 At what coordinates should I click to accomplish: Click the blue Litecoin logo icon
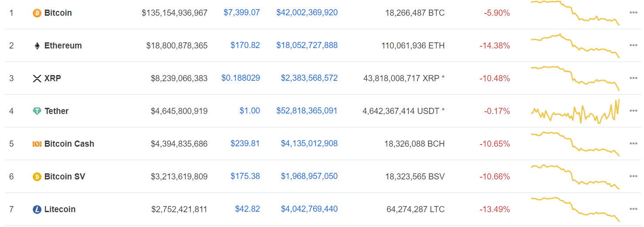point(37,210)
